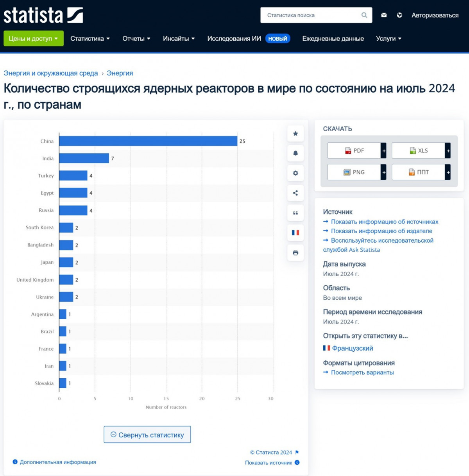Click the China bar in chart
469x476 pixels.
(148, 141)
